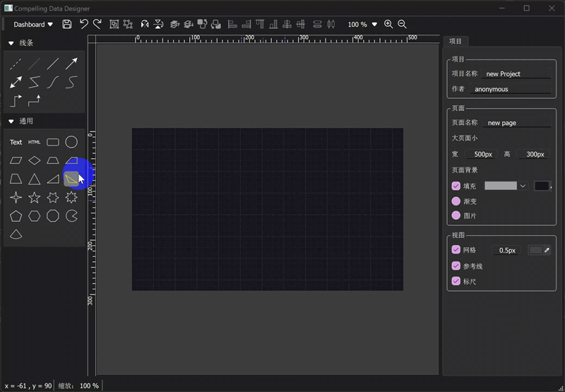
Task: Click the '缩放: 100 %' status bar text
Action: (x=78, y=386)
